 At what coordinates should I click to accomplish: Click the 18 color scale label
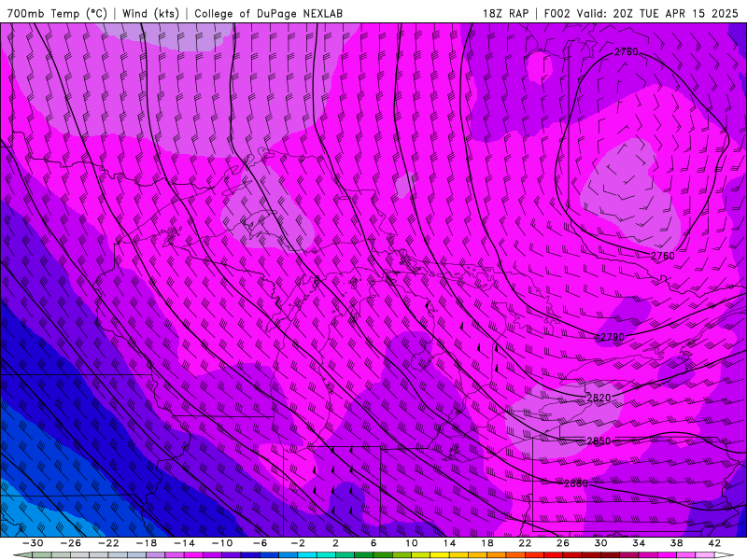click(486, 543)
